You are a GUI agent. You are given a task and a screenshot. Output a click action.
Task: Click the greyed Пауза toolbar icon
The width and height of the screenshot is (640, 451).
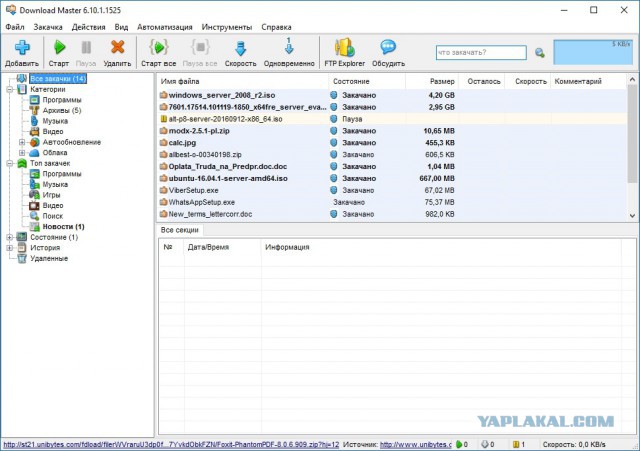point(86,47)
